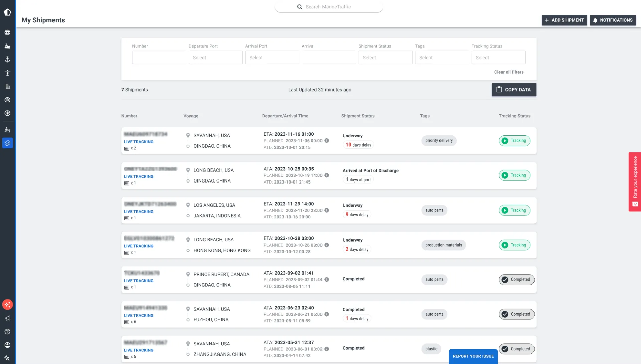Click the MarineTraffic search field
Viewport: 641px width, 364px height.
tap(329, 7)
